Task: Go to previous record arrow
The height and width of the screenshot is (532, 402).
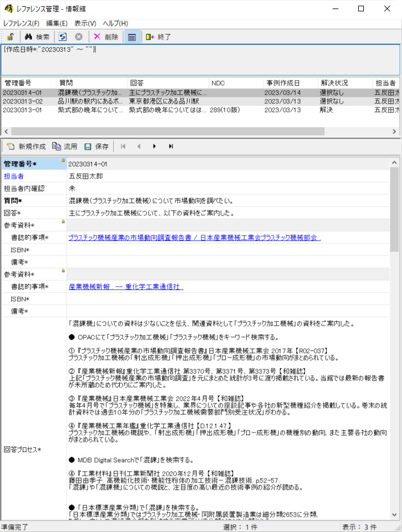Action: pos(139,146)
